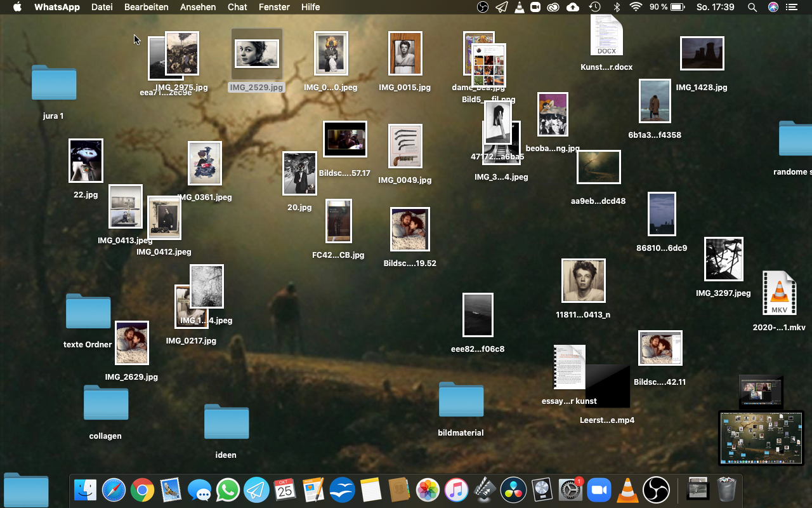Open the Bluetooth menu bar dropdown

click(x=616, y=7)
